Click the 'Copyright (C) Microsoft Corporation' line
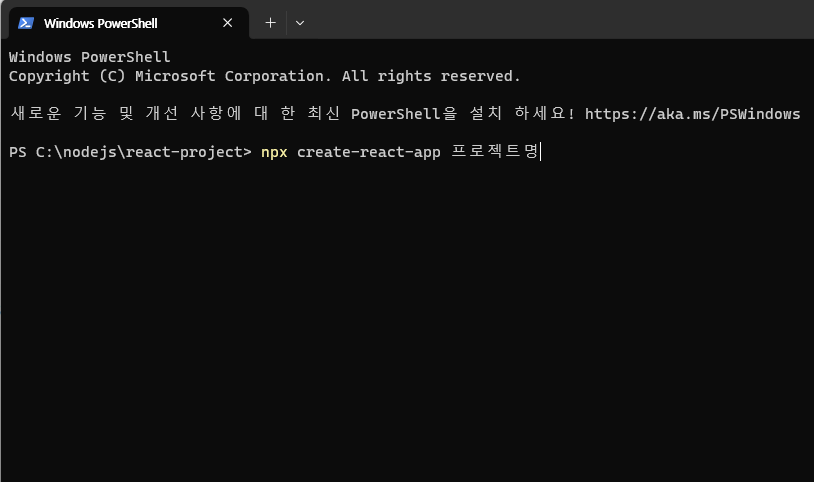Image resolution: width=814 pixels, height=482 pixels. [x=264, y=76]
